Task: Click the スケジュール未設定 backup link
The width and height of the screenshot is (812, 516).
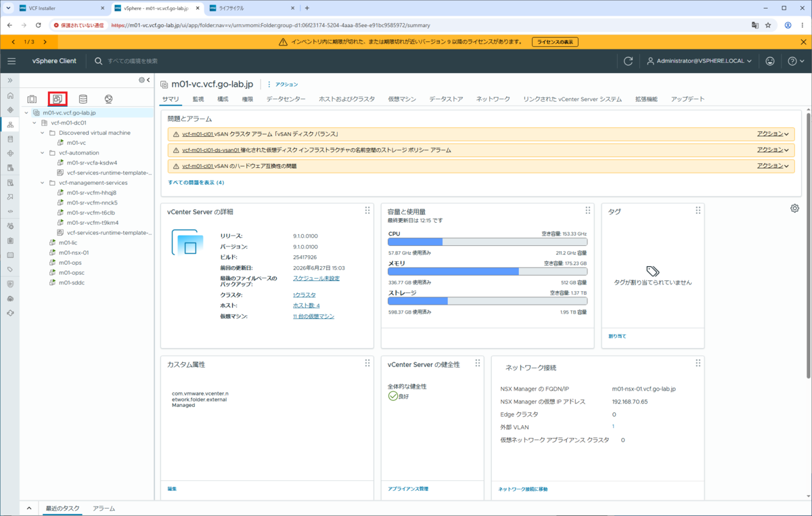Action: point(316,278)
